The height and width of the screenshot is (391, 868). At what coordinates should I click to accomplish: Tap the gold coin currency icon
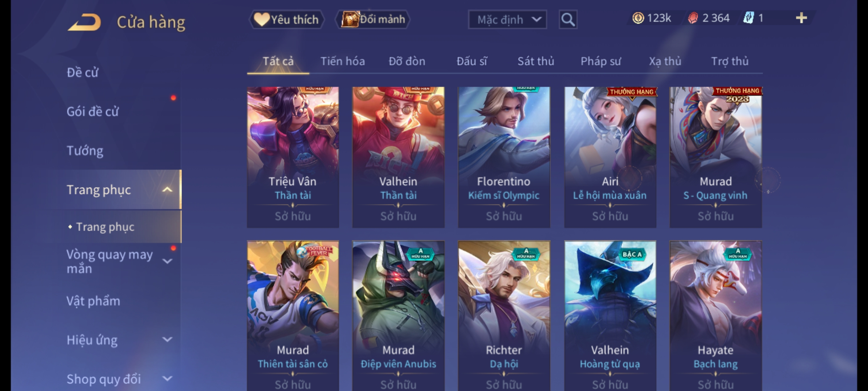638,18
